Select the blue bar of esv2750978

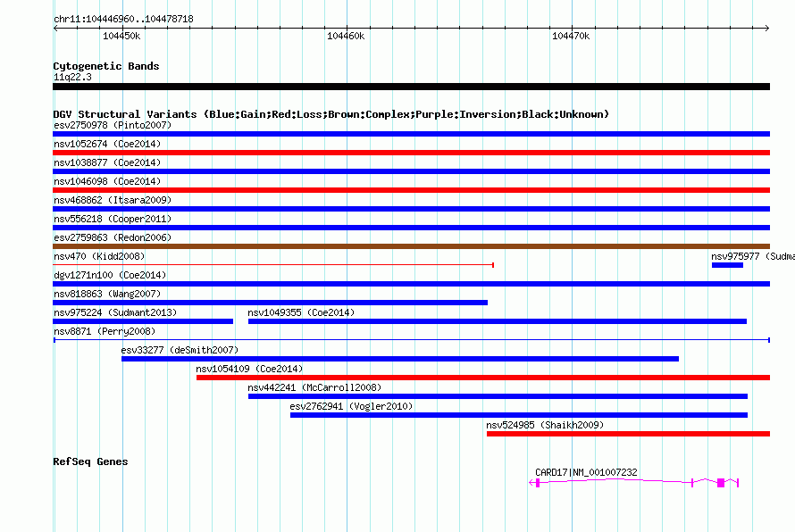coord(411,134)
